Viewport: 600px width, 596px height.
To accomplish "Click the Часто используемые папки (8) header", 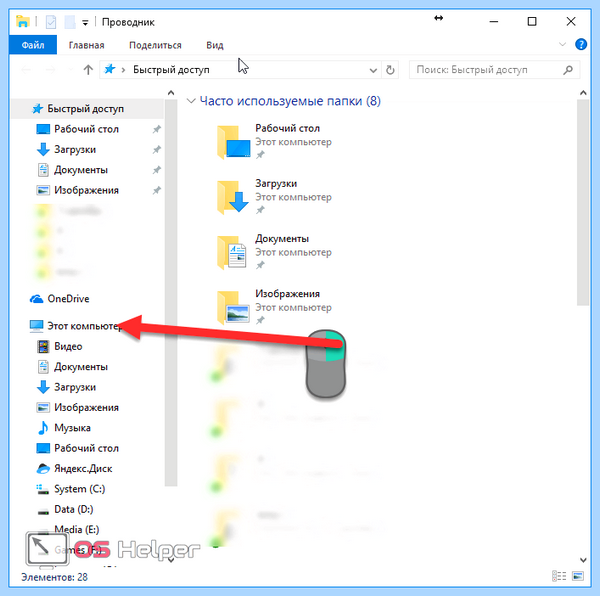I will (290, 101).
